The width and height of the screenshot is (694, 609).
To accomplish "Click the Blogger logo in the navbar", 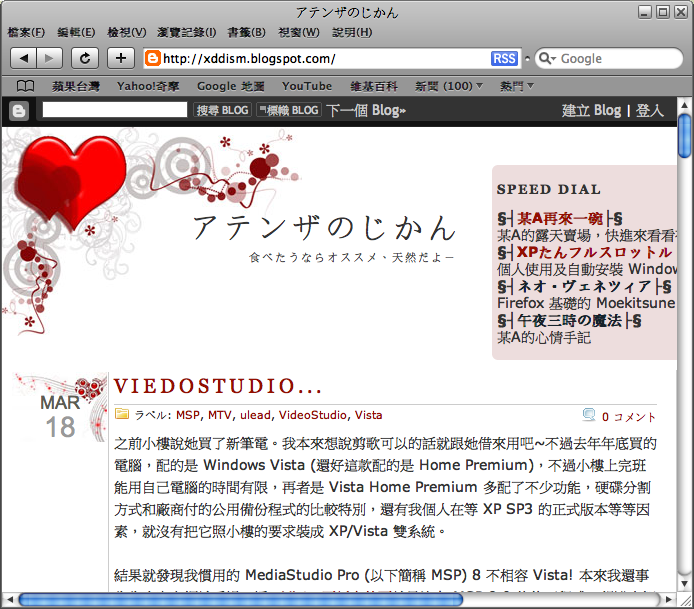I will pos(18,111).
